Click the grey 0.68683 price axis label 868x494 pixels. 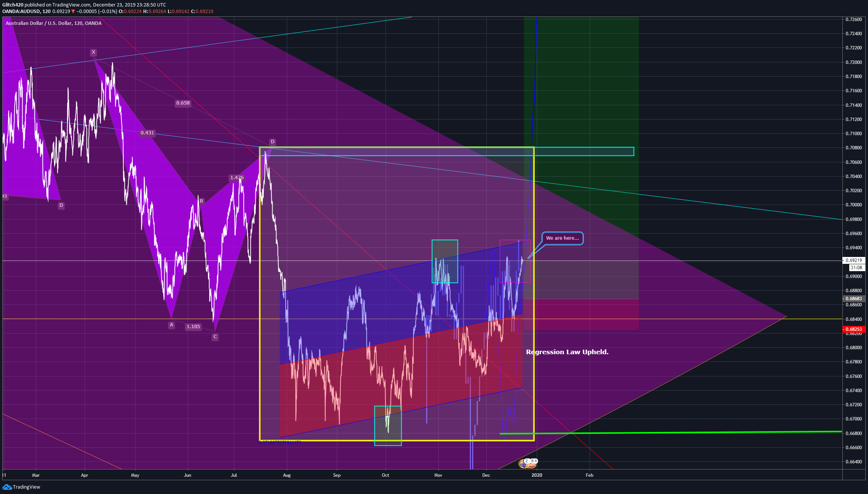coord(854,299)
